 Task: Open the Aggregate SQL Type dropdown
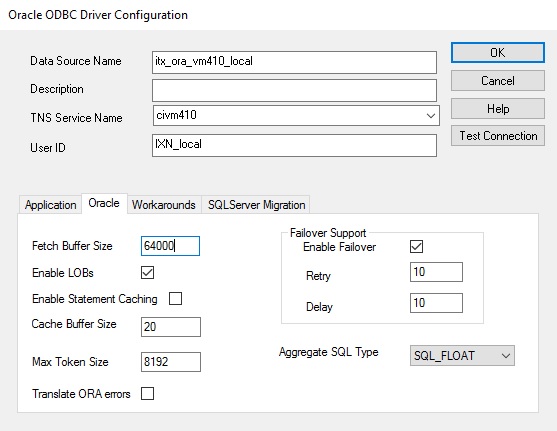pyautogui.click(x=462, y=355)
